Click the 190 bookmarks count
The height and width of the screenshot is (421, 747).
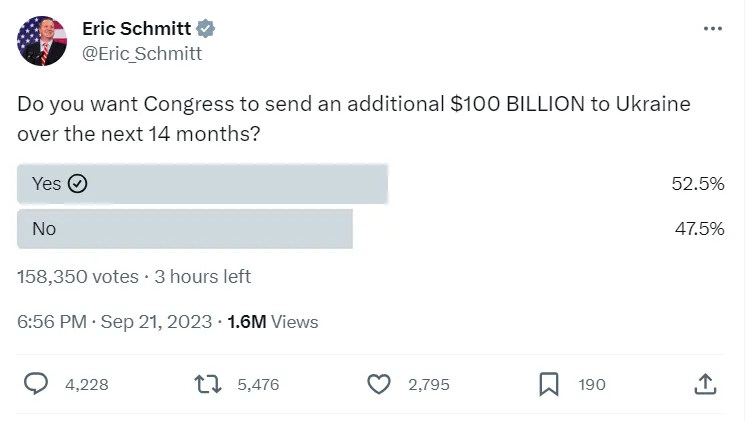[x=592, y=385]
